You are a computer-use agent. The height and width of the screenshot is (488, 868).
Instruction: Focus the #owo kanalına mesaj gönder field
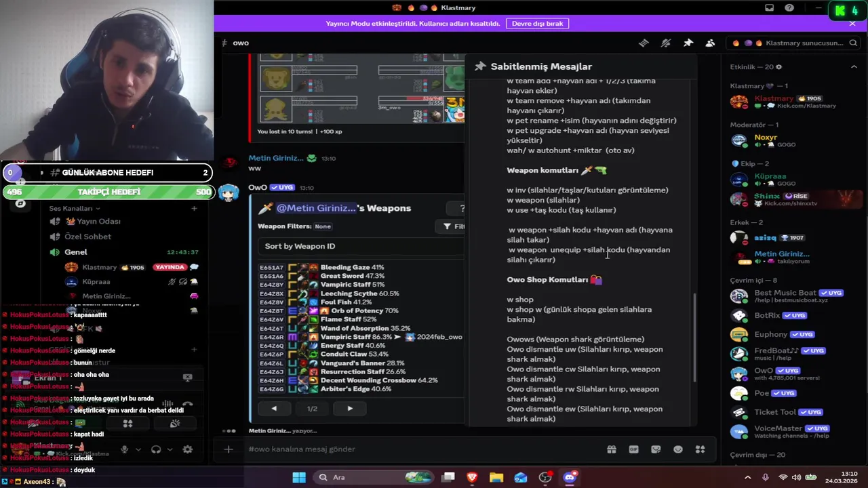(x=420, y=449)
